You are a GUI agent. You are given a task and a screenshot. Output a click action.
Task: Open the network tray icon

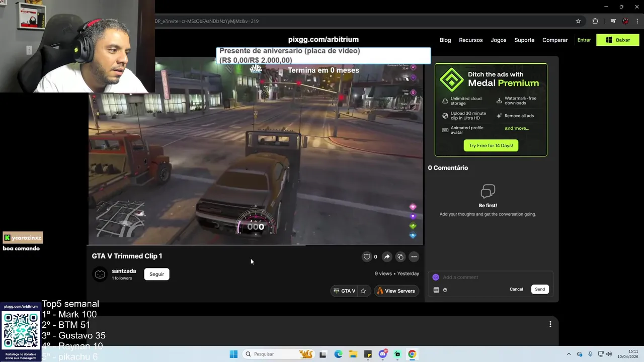click(x=601, y=354)
